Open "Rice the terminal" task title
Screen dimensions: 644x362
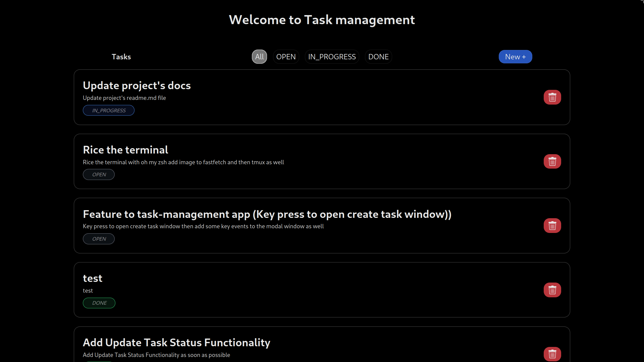point(125,150)
